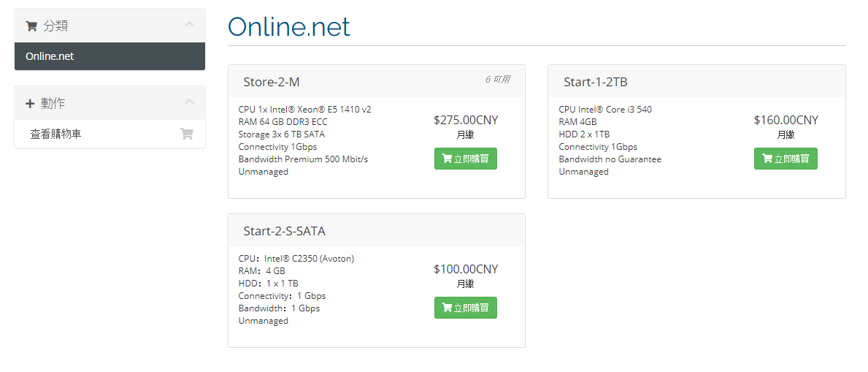Click the 6 可用 availability label
Viewport: 868px width, 372px height.
pyautogui.click(x=497, y=80)
